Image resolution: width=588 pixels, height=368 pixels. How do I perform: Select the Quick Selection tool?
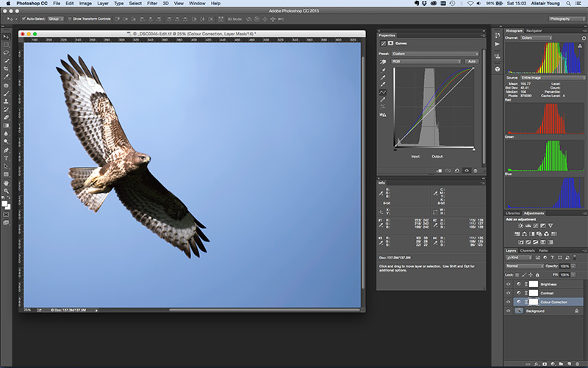pyautogui.click(x=6, y=61)
